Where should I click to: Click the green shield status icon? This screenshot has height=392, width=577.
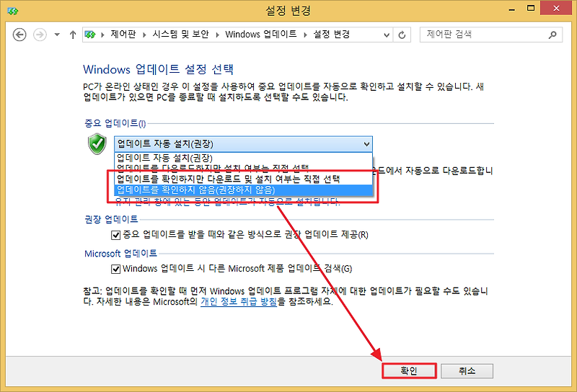97,144
